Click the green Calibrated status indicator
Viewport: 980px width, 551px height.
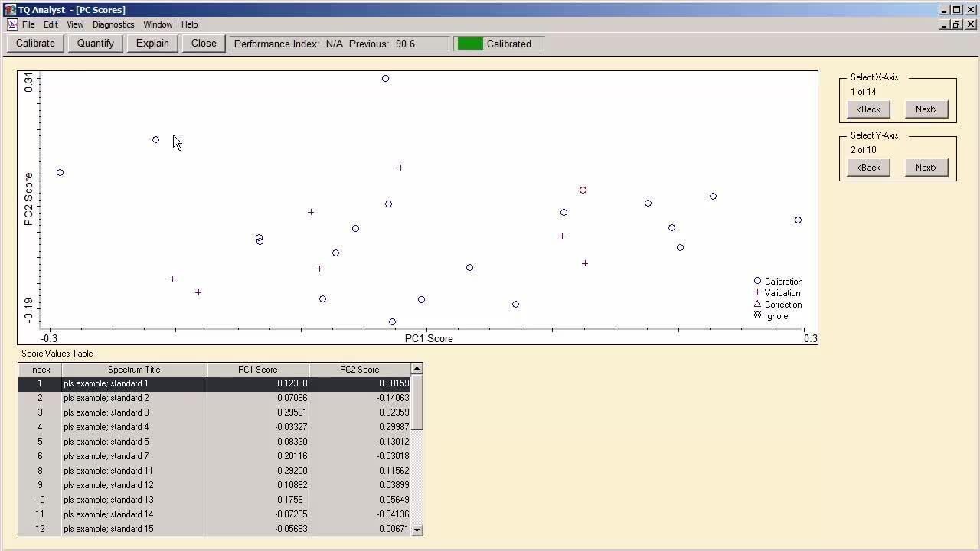click(470, 44)
